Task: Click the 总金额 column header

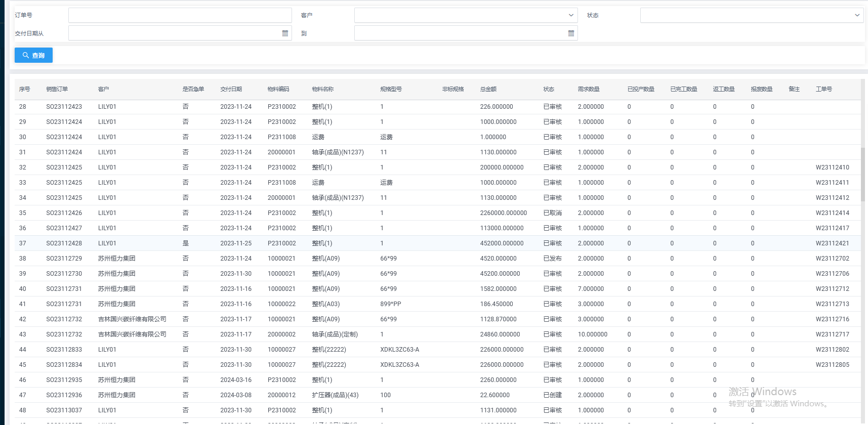Action: point(488,89)
